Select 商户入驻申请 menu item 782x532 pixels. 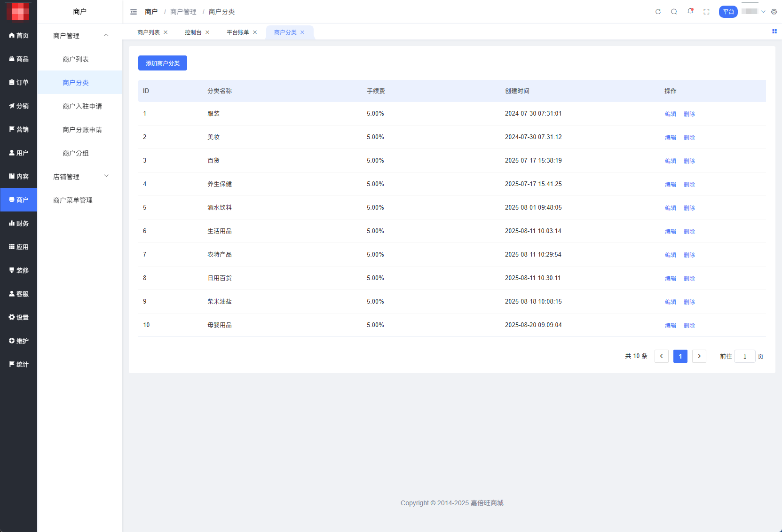click(82, 106)
